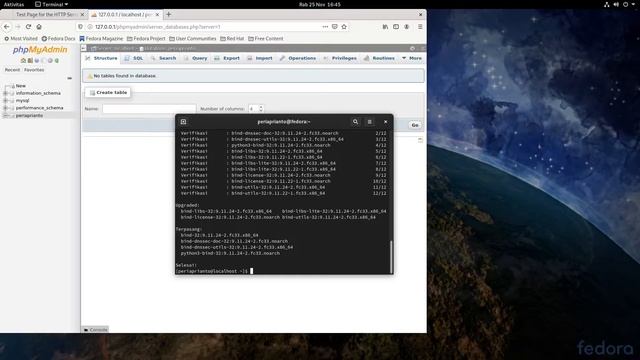Click the Go button
Screen dimensions: 640x360
415,125
